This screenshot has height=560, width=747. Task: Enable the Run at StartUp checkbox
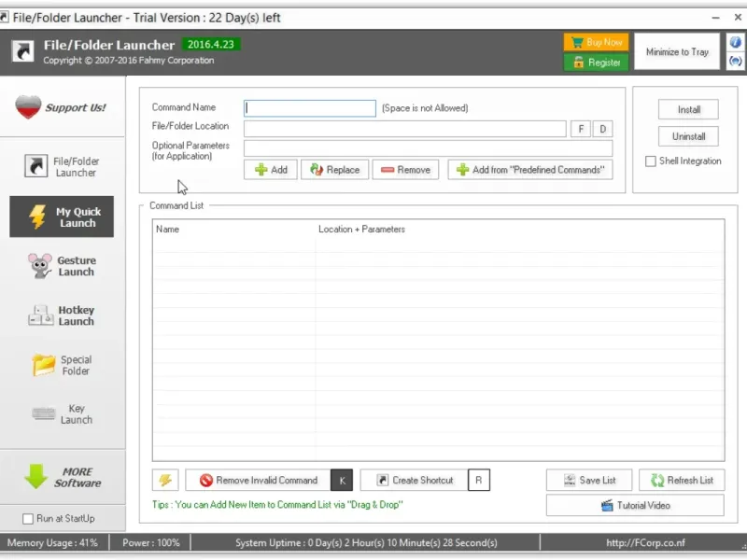28,519
